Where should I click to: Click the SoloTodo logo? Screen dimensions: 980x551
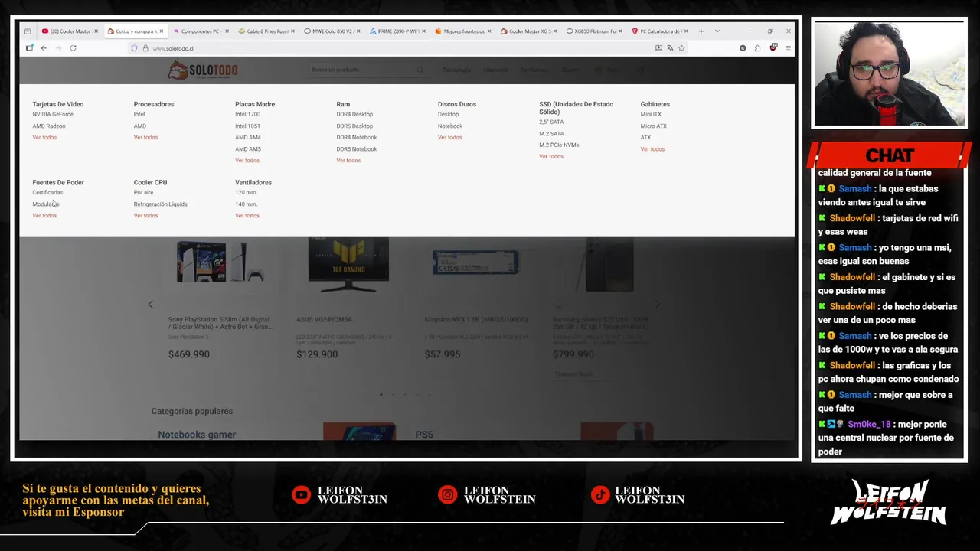[x=203, y=70]
